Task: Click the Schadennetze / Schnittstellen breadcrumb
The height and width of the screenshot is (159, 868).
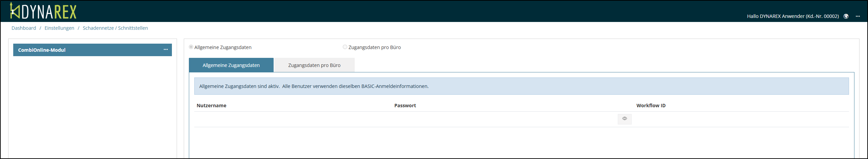Action: coord(115,28)
